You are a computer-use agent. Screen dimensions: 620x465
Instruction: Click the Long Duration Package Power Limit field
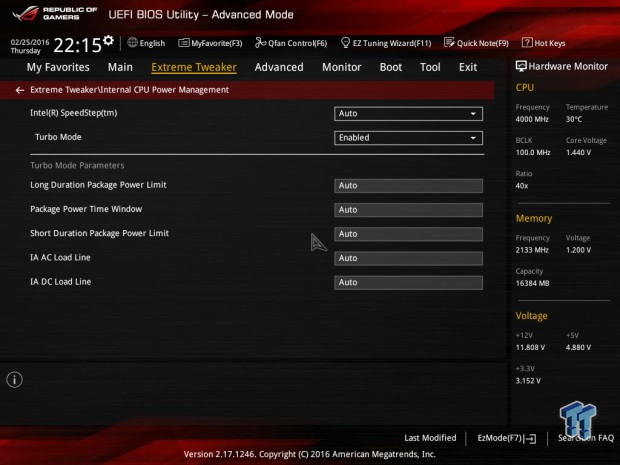408,186
